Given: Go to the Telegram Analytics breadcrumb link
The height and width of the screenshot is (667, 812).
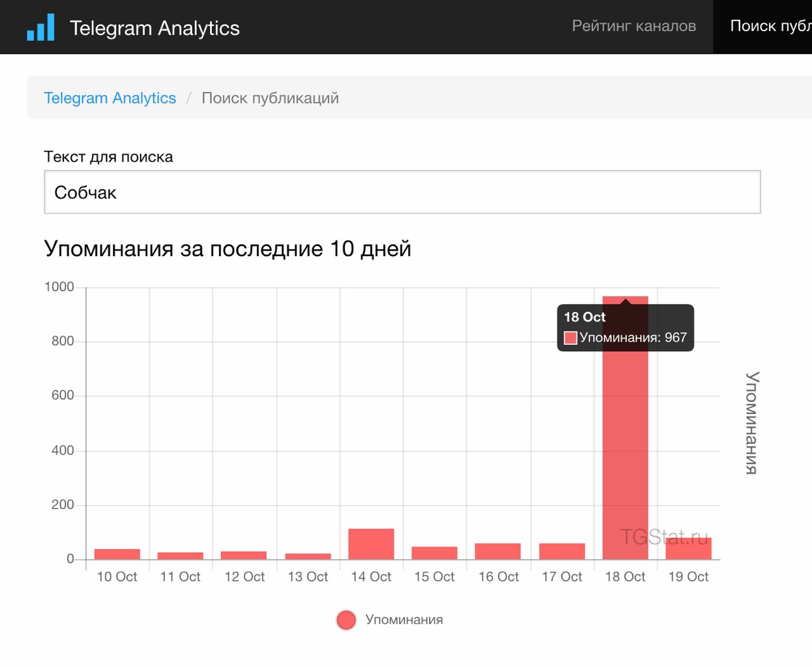Looking at the screenshot, I should pos(110,98).
